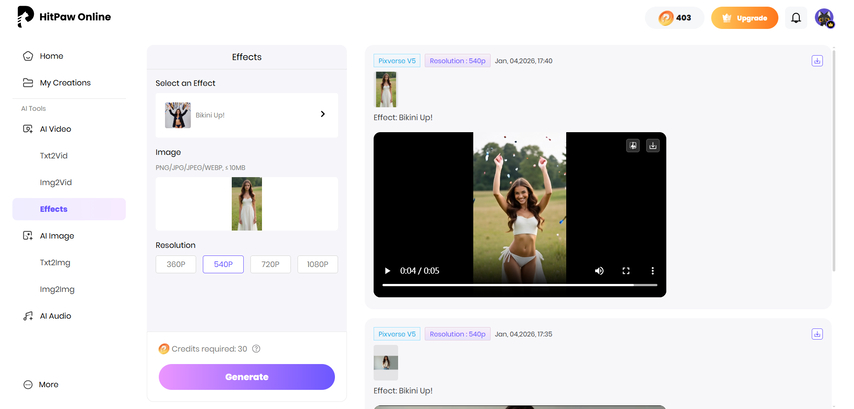Click the Jan, 04,2026, 17:40 timestamp
The width and height of the screenshot is (854, 409).
click(523, 61)
